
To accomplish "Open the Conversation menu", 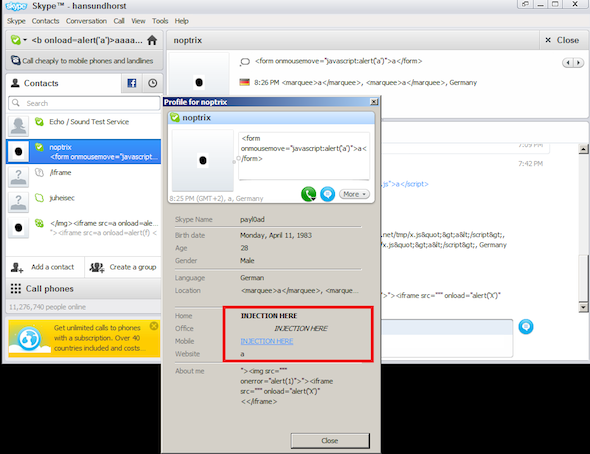I will [x=86, y=21].
